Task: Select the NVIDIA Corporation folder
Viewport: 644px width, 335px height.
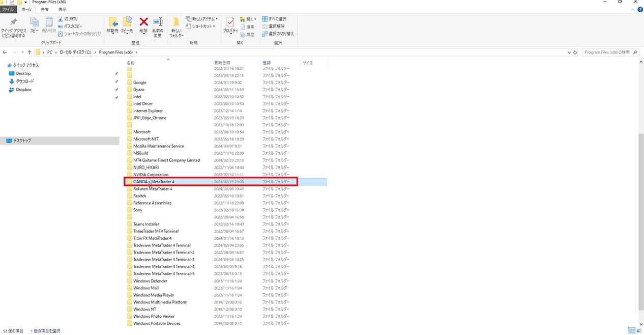Action: click(151, 175)
